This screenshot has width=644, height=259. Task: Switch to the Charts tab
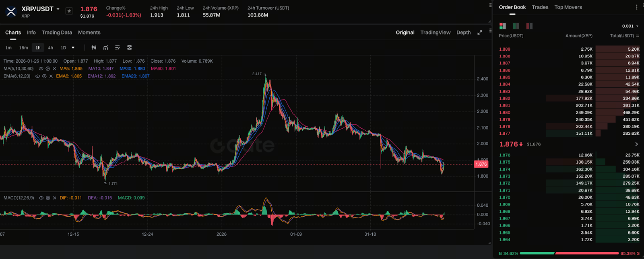[13, 33]
